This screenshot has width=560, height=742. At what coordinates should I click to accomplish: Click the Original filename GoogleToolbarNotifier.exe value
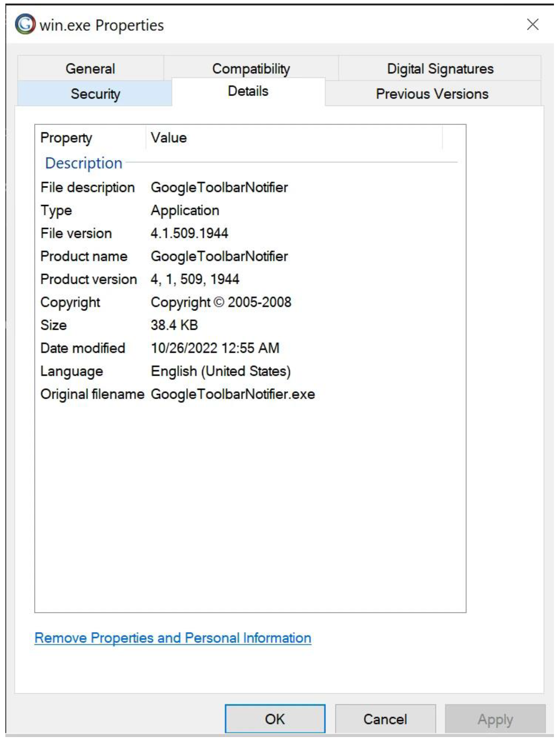[x=233, y=394]
